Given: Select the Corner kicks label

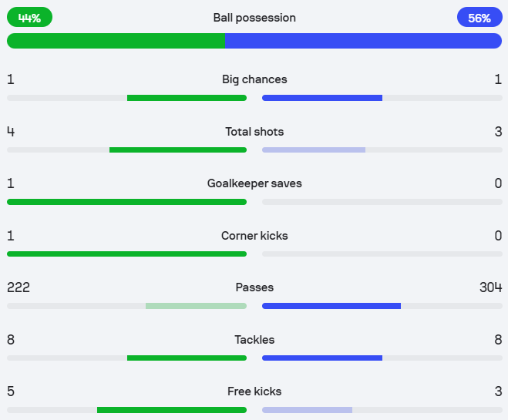Looking at the screenshot, I should pyautogui.click(x=254, y=236).
